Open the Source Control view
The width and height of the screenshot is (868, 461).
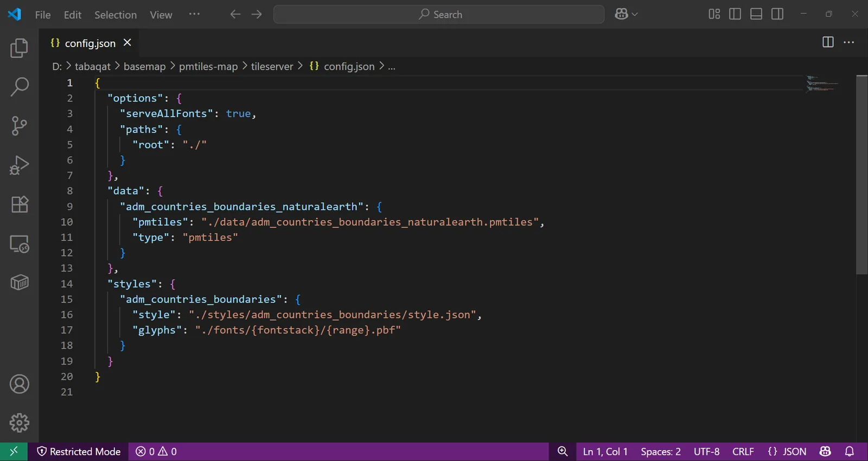(x=19, y=126)
